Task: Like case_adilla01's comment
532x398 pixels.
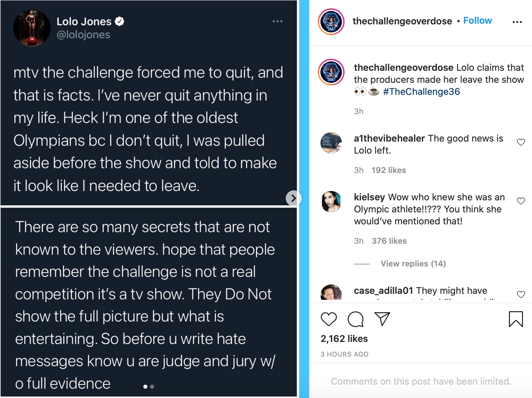Action: 521,294
